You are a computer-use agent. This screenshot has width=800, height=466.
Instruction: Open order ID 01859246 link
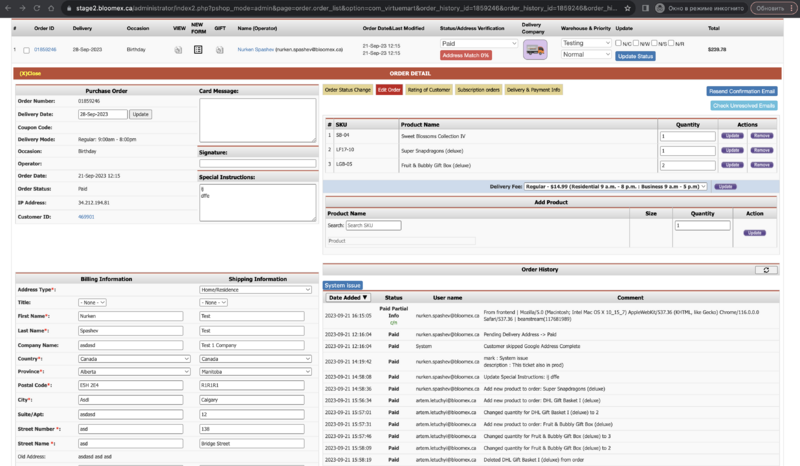click(x=45, y=50)
